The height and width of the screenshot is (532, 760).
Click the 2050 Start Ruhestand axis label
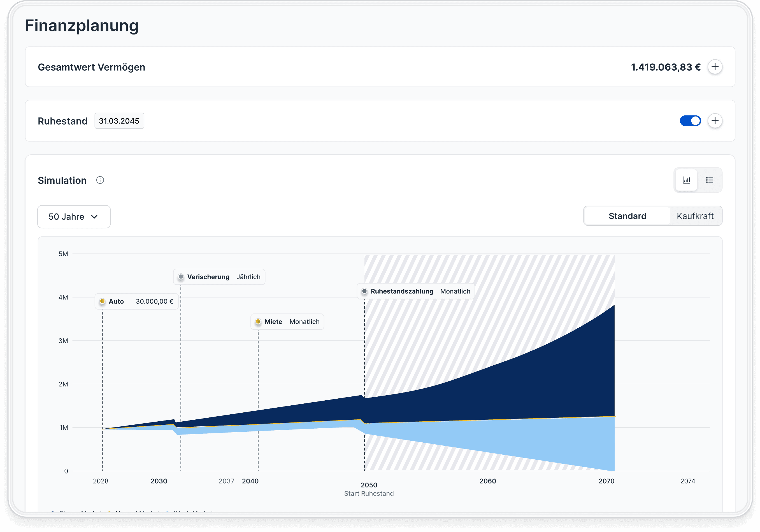(x=369, y=489)
